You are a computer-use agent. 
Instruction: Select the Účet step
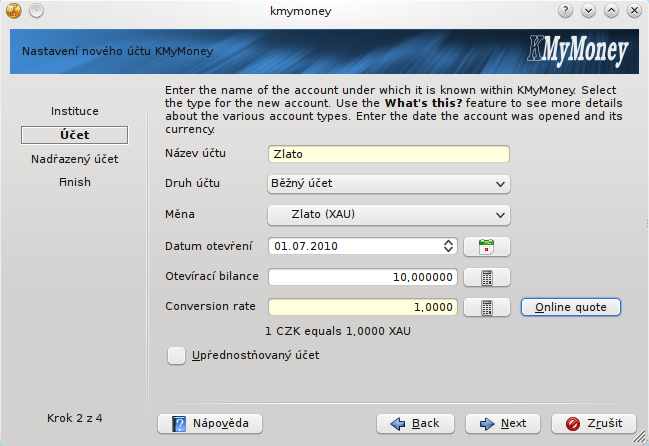[x=75, y=135]
